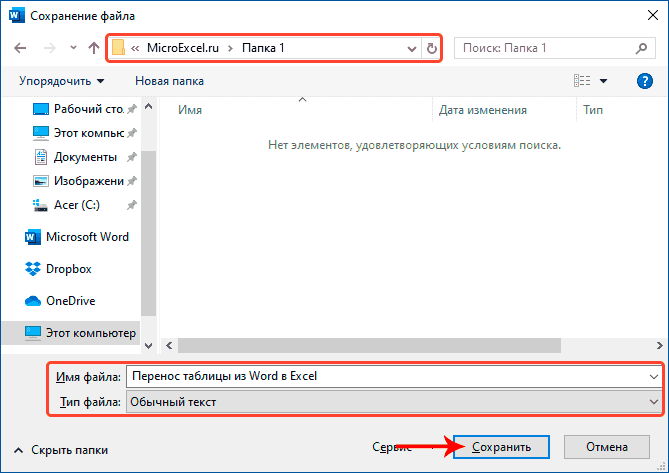This screenshot has height=473, width=669.
Task: Open Acer (C:) drive
Action: click(84, 205)
